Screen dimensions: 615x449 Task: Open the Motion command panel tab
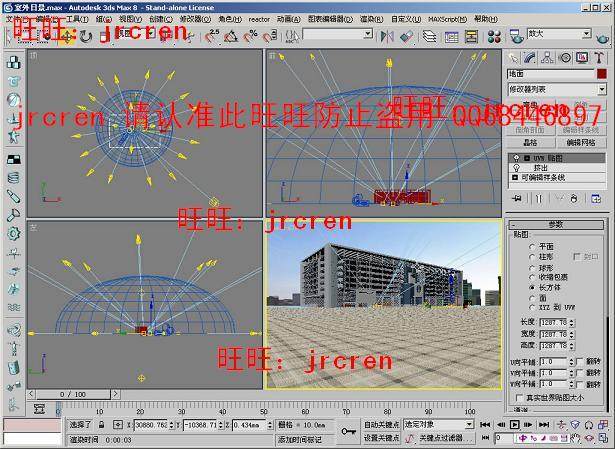coord(565,58)
